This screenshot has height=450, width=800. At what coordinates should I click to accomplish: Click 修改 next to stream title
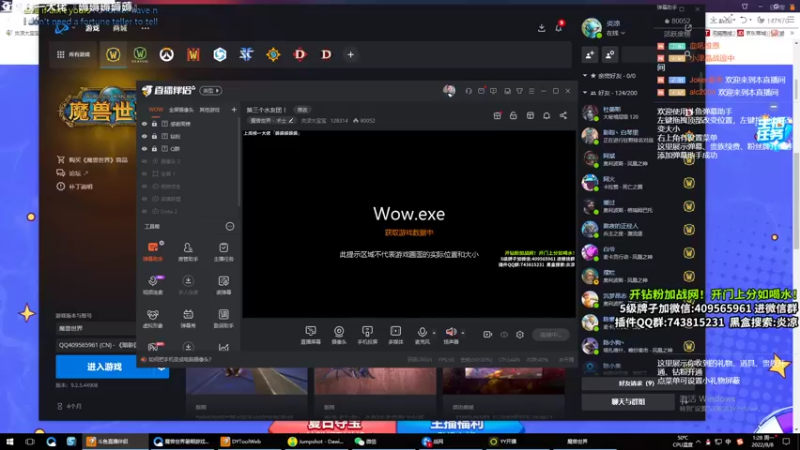coord(303,110)
